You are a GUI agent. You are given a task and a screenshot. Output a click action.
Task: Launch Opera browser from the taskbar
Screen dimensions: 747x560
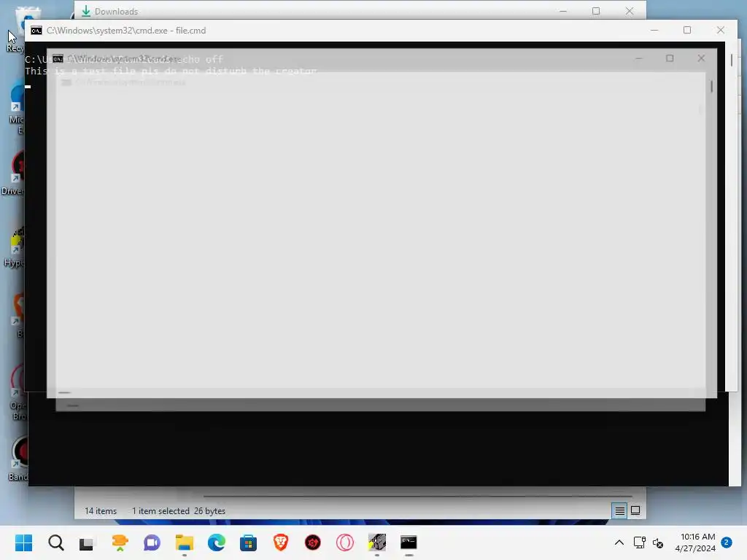(x=344, y=542)
